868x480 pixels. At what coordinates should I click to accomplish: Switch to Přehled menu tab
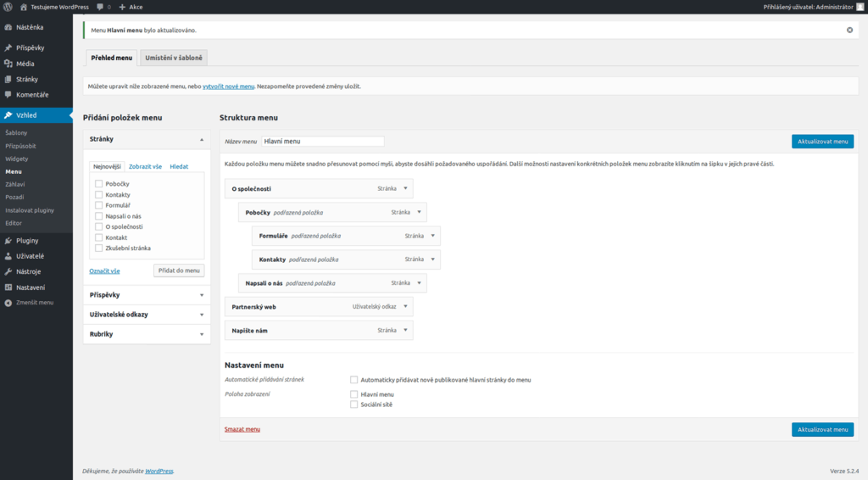[112, 58]
